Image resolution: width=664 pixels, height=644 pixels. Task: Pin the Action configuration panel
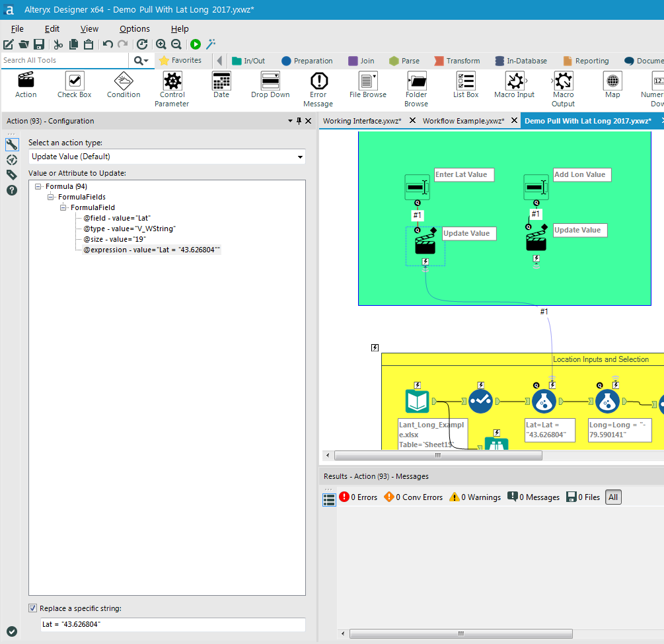click(299, 120)
